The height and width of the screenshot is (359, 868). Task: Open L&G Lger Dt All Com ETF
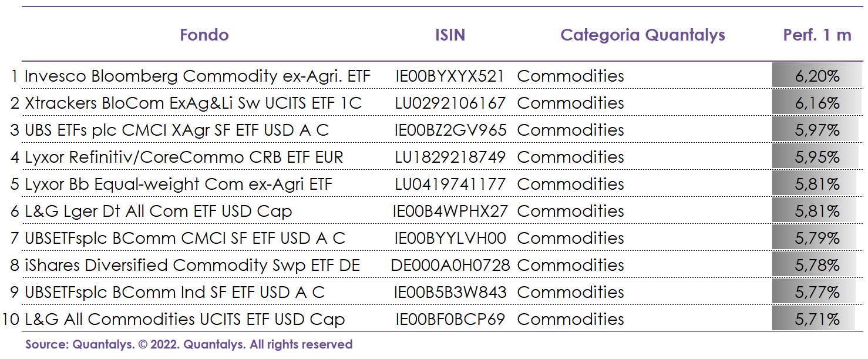(158, 211)
